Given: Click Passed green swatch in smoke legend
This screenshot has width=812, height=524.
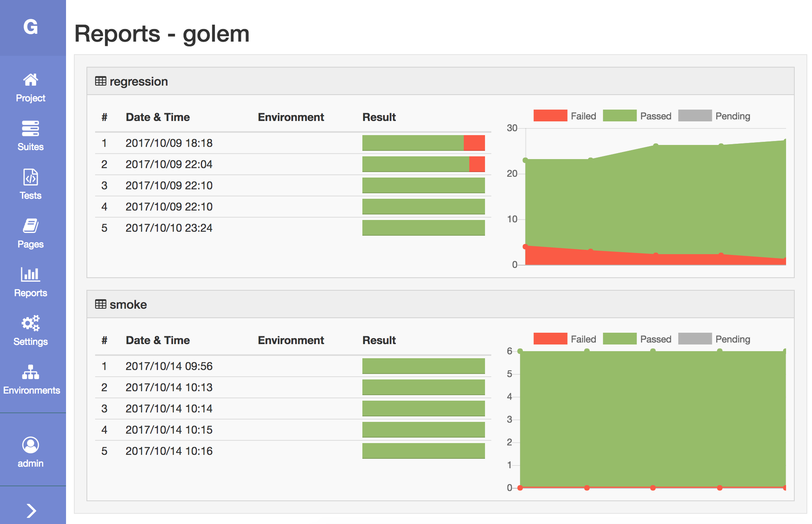Looking at the screenshot, I should [619, 339].
